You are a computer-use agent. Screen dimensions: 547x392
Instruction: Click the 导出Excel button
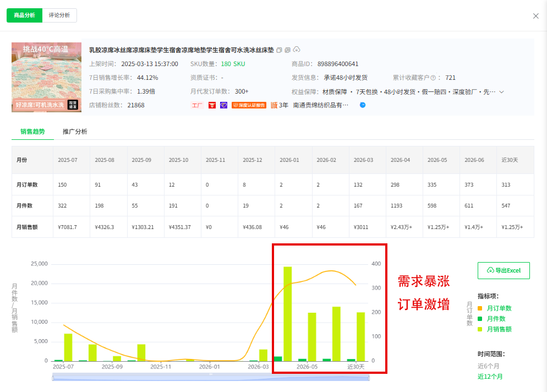pos(504,270)
